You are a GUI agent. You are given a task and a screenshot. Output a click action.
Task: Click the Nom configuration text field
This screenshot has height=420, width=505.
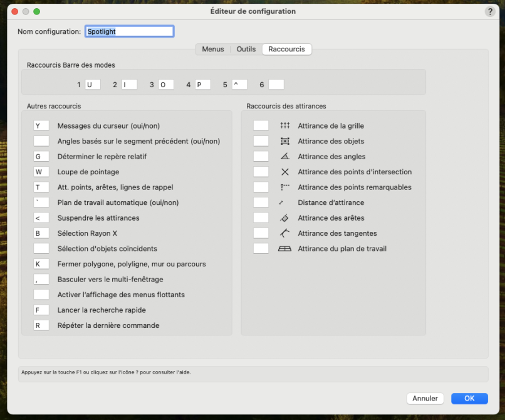point(129,31)
